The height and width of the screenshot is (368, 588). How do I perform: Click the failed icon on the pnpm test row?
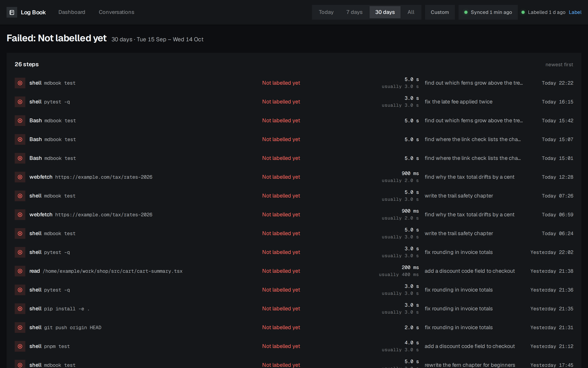pyautogui.click(x=20, y=346)
